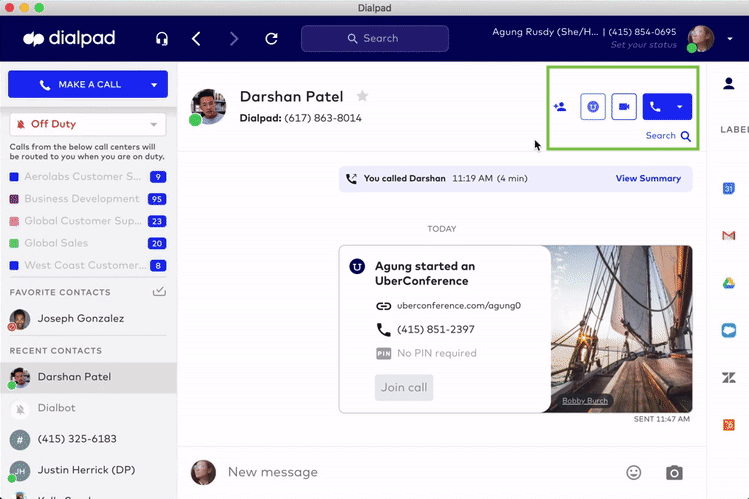Attach a photo with the camera icon
The width and height of the screenshot is (749, 499).
pyautogui.click(x=674, y=473)
